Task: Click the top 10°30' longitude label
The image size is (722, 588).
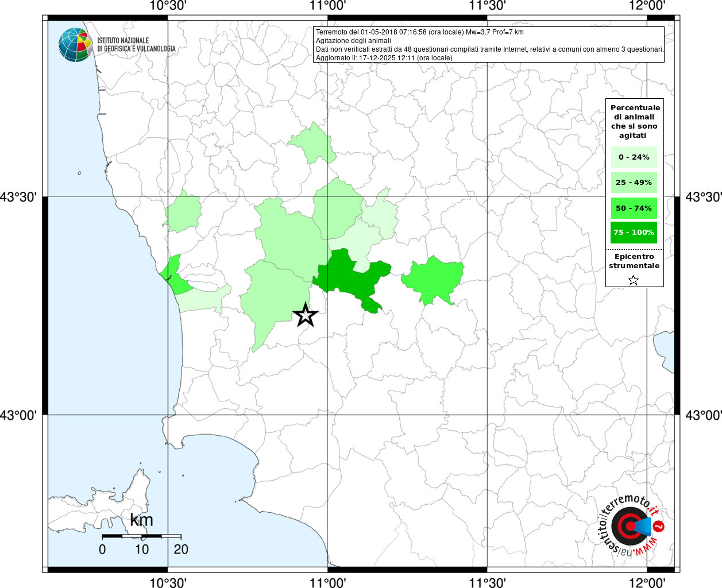Action: click(x=167, y=6)
